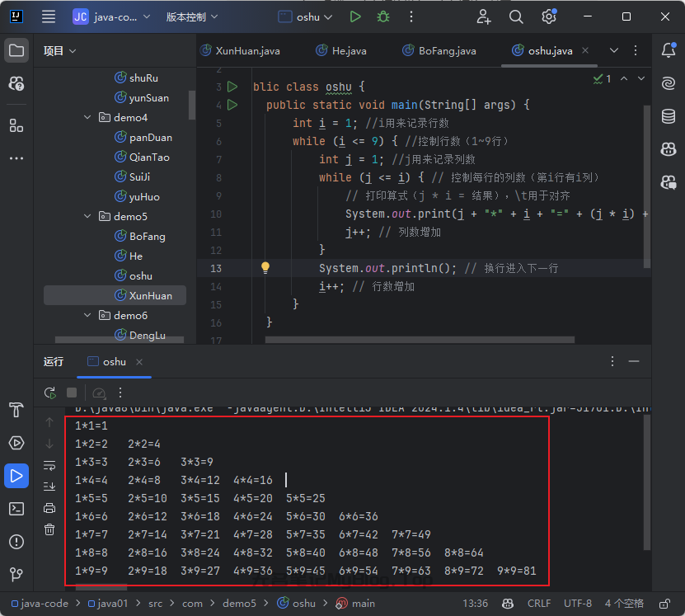The width and height of the screenshot is (685, 616).
Task: Open IDE settings gear
Action: [549, 17]
